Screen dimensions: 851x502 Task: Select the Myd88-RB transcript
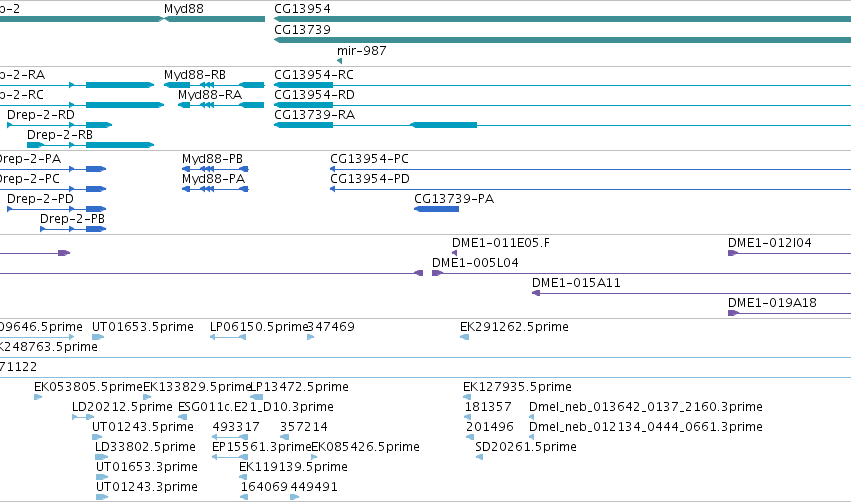point(214,85)
